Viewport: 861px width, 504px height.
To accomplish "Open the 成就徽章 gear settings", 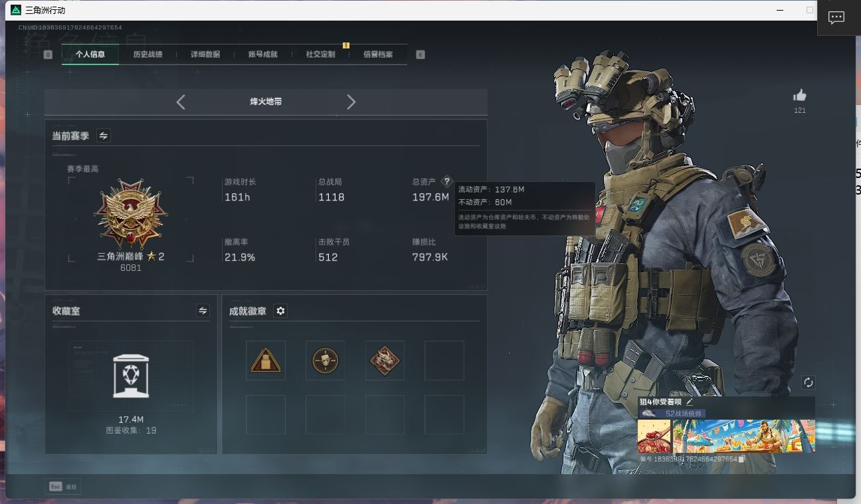I will click(280, 311).
